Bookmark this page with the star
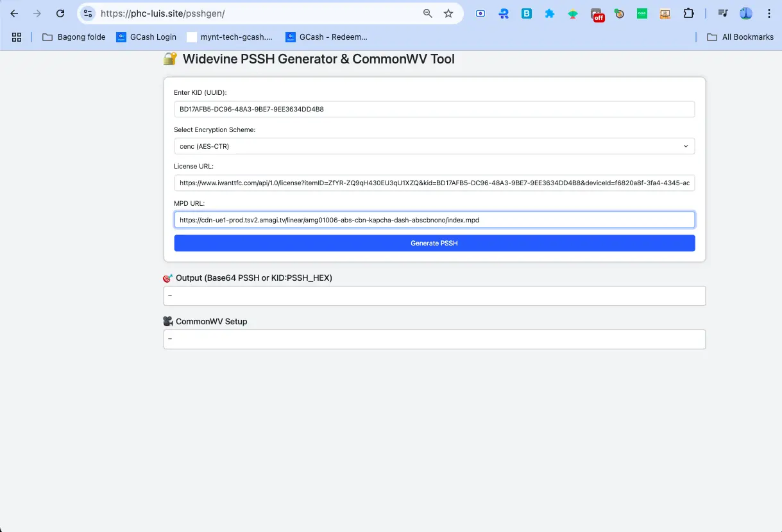Viewport: 782px width, 532px height. 448,13
